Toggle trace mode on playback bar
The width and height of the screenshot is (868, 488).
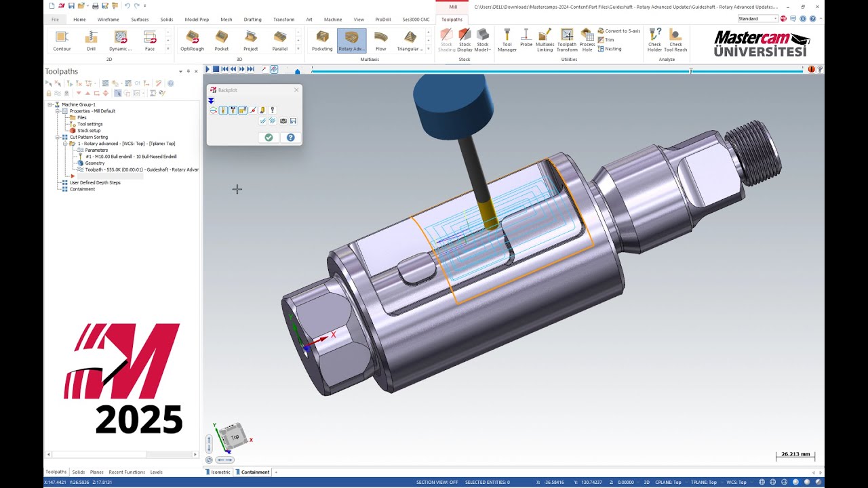[x=264, y=69]
